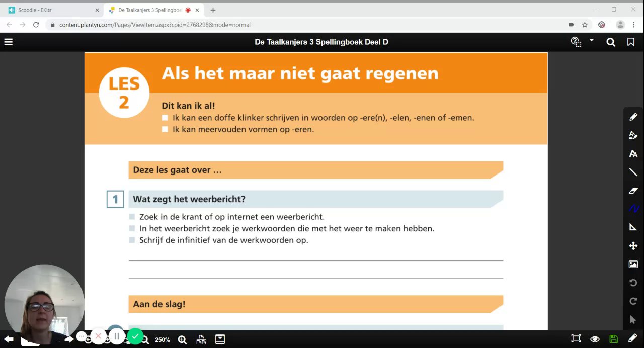The height and width of the screenshot is (348, 644).
Task: Switch to the double-page view icon
Action: click(201, 339)
